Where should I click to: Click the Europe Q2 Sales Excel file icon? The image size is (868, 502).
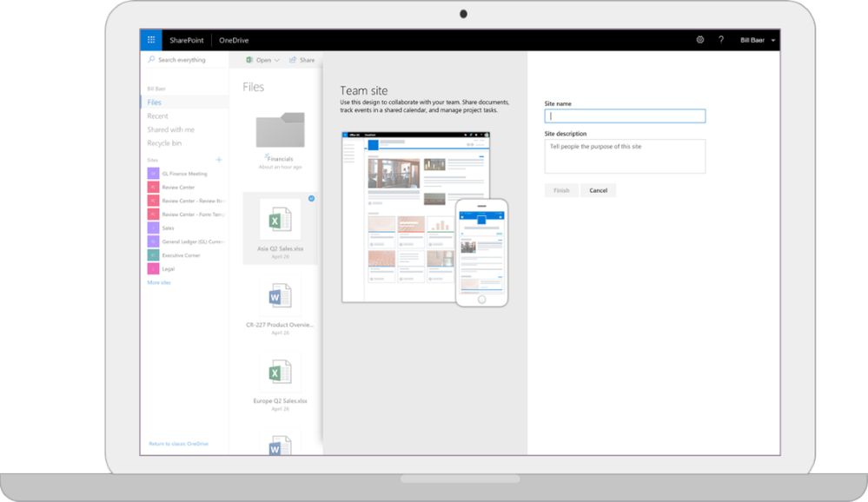click(x=280, y=372)
